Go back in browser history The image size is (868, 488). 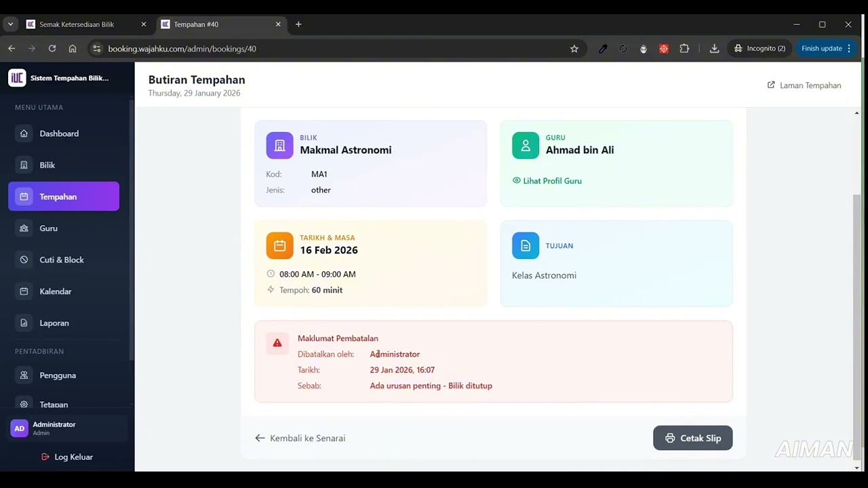coord(12,49)
